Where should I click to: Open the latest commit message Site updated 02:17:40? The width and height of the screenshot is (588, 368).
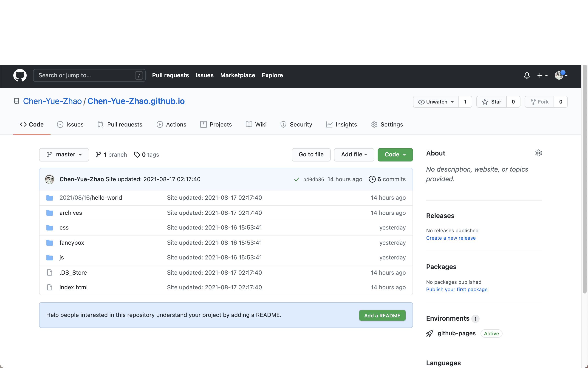pyautogui.click(x=153, y=179)
